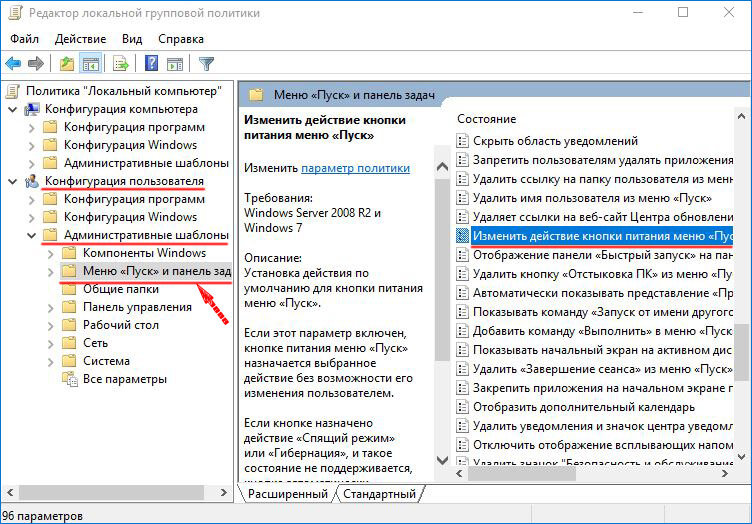Click the Filter funnel toolbar icon
The height and width of the screenshot is (524, 752).
(x=206, y=63)
